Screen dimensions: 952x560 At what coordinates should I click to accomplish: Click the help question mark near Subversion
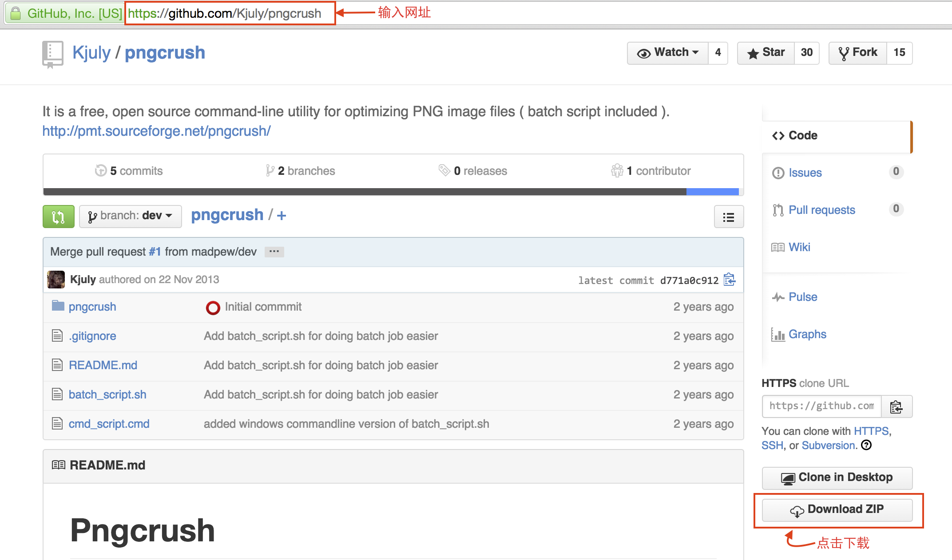pos(866,445)
